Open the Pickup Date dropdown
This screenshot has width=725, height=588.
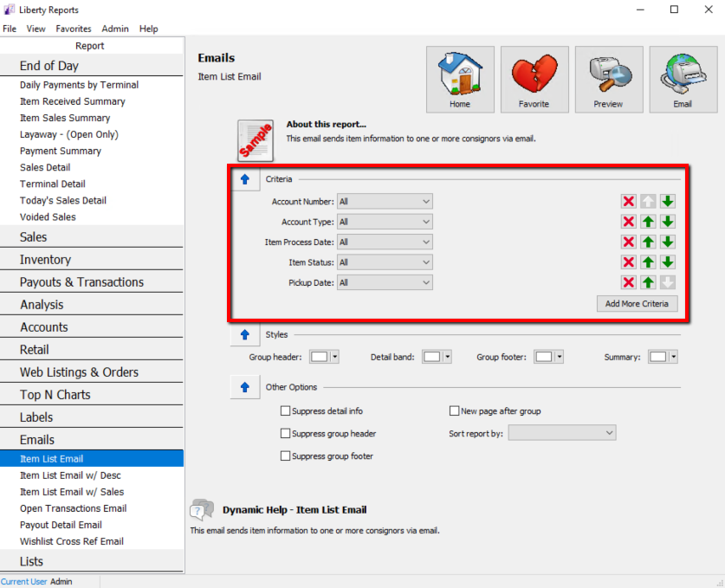pos(385,282)
